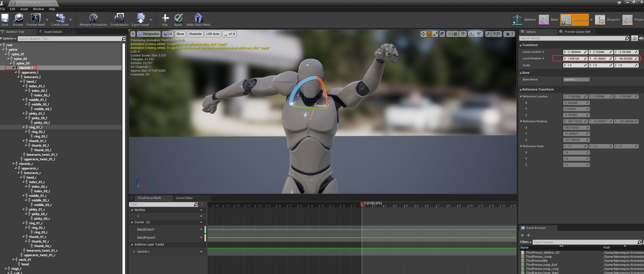
Task: Collapse the clavicle_l bone in tree
Action: (13, 67)
